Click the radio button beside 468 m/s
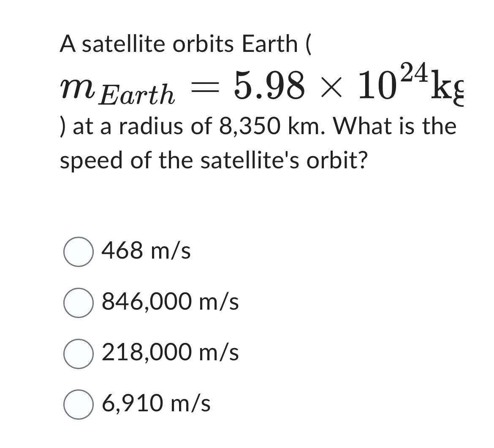The image size is (494, 448). point(78,252)
